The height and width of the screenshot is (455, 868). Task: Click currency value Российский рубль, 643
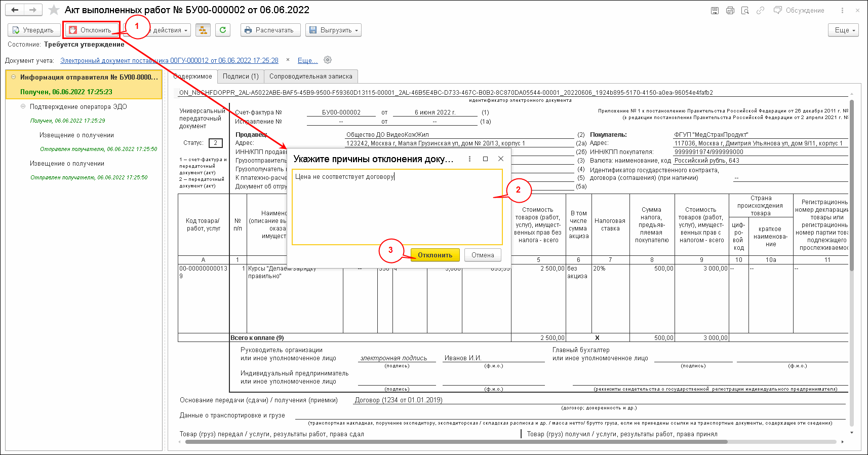click(x=707, y=161)
